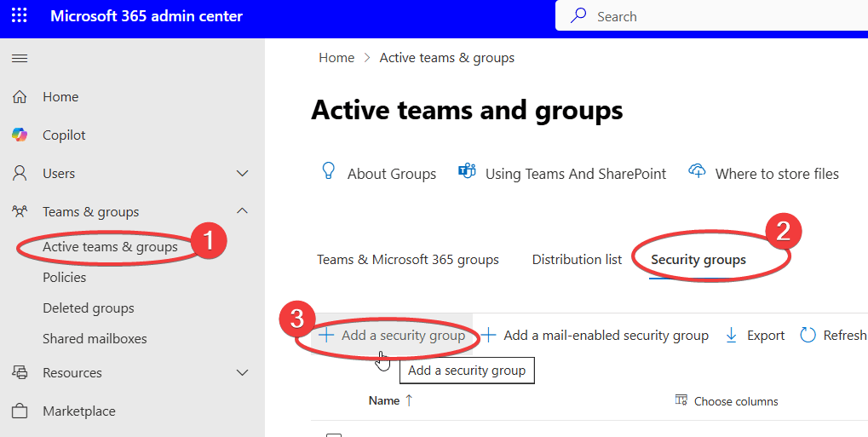Click the Export download arrow icon
Viewport: 868px width, 437px height.
[x=731, y=335]
